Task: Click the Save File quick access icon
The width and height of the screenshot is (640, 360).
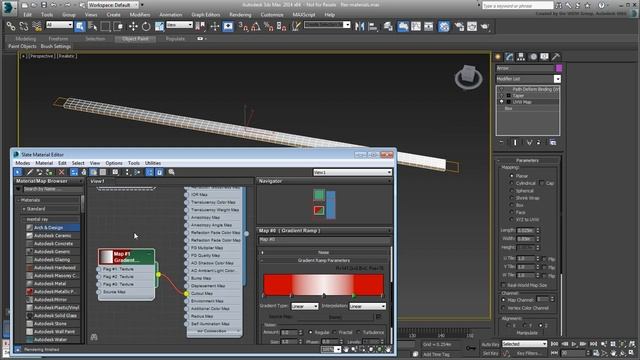Action: 44,5
